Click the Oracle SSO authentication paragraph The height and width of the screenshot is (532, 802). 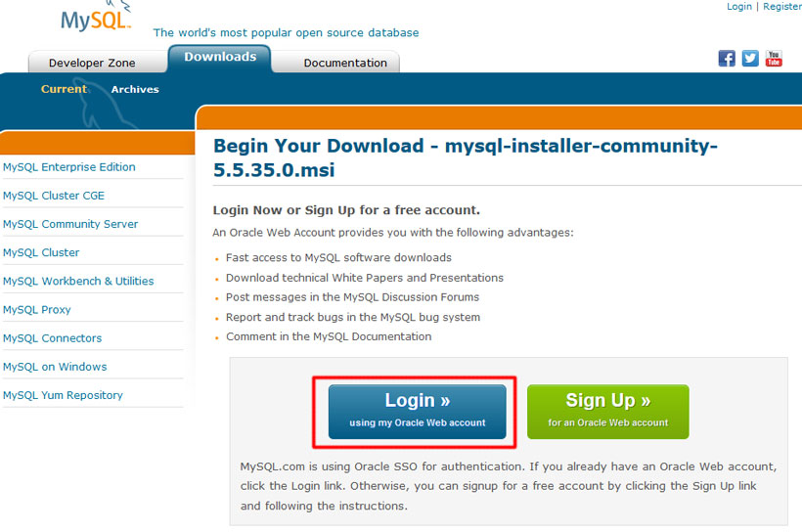(x=509, y=486)
